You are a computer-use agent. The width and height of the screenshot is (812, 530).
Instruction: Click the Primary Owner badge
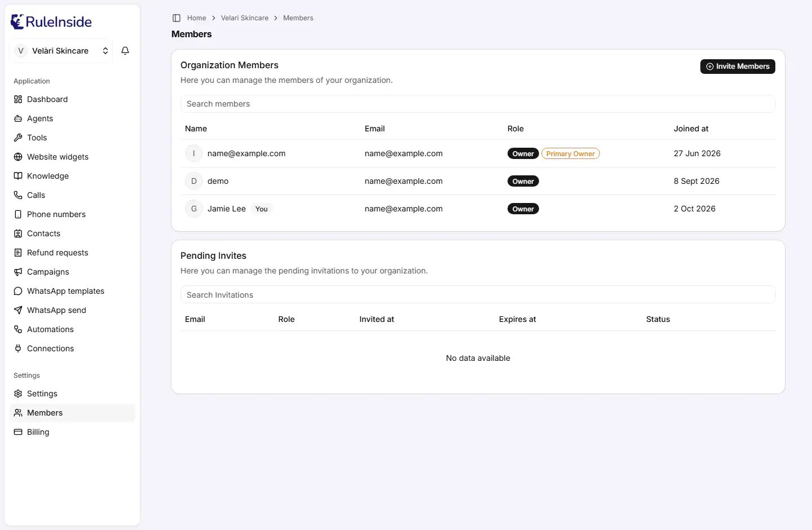pyautogui.click(x=571, y=153)
